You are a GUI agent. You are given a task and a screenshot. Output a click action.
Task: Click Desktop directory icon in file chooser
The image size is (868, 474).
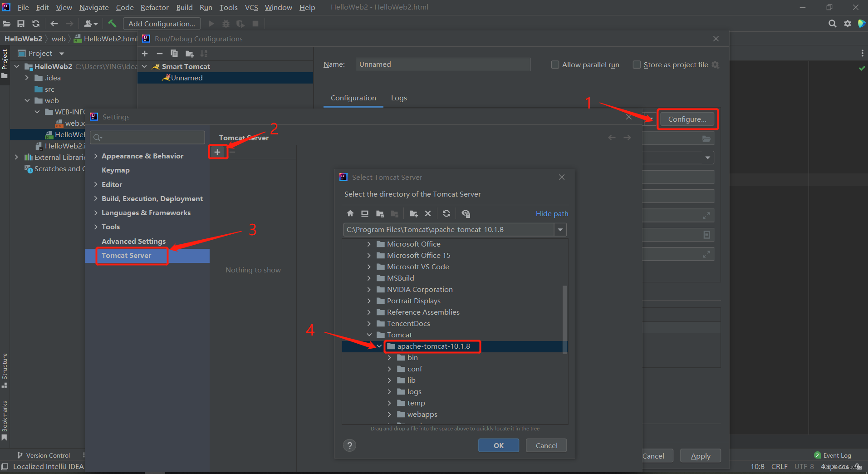click(x=365, y=213)
